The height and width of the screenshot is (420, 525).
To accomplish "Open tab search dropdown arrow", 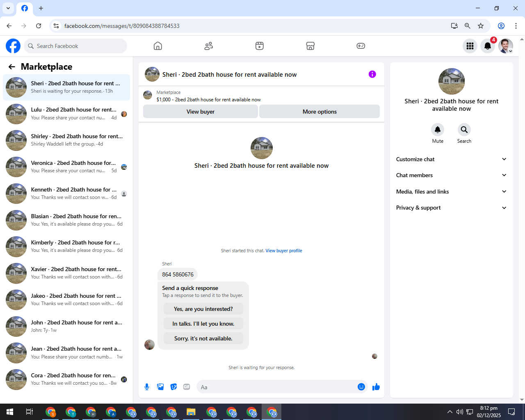I will coord(8,8).
